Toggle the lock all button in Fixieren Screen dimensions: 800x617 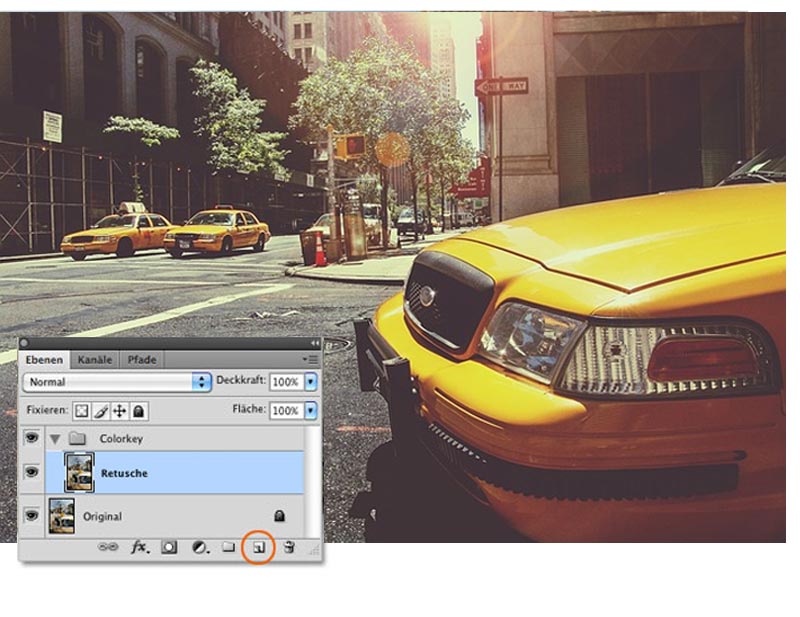[138, 411]
